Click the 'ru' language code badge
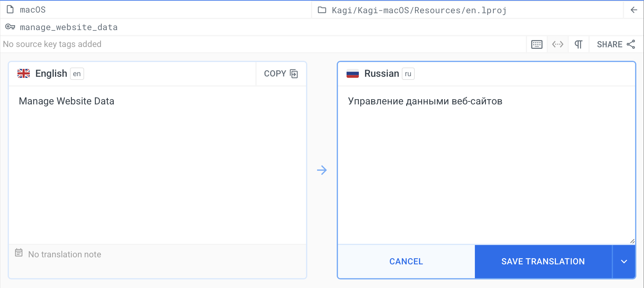The image size is (644, 288). tap(408, 74)
